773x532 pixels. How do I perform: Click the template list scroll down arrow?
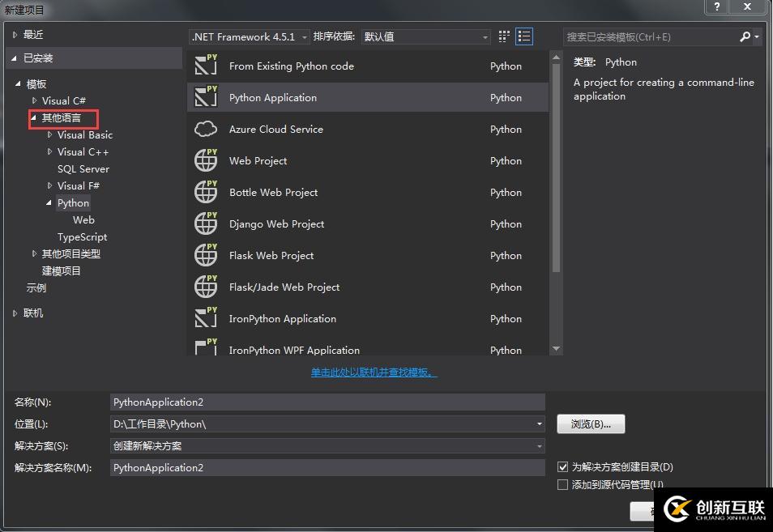point(556,349)
